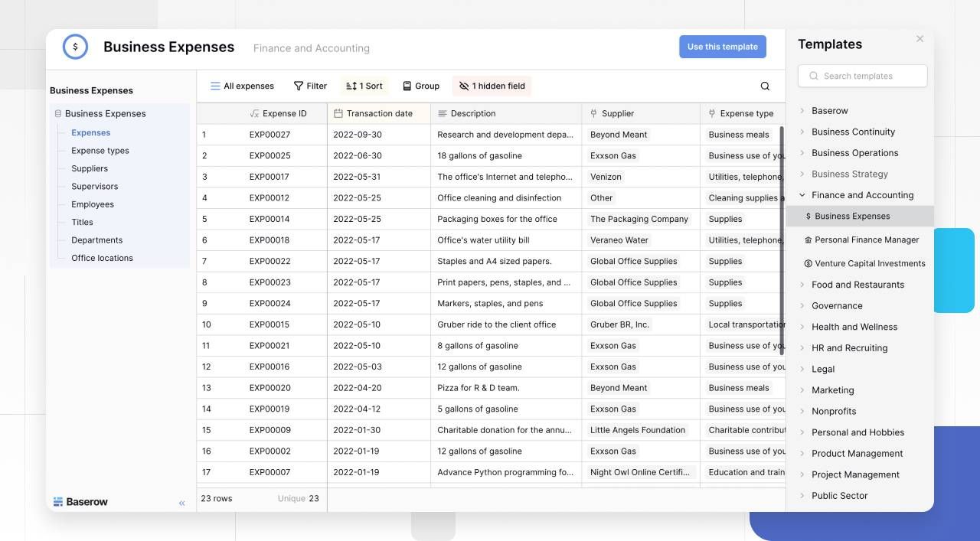Click the Baserow logo at bottom left

pyautogui.click(x=80, y=502)
